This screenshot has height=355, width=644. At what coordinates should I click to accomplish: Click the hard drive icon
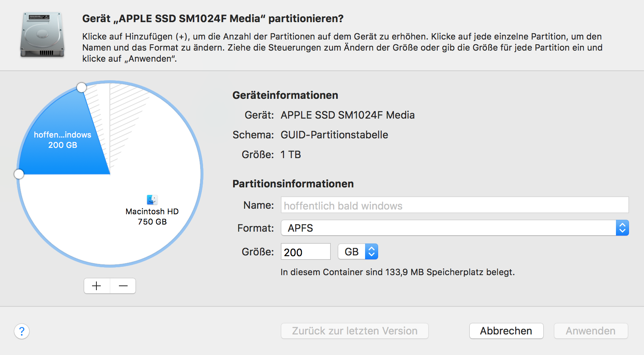tap(42, 35)
